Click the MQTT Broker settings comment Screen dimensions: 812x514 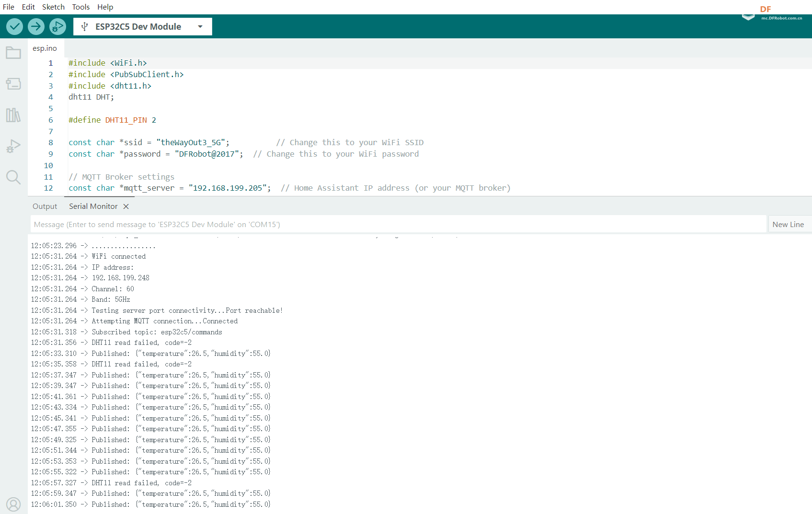(x=121, y=177)
